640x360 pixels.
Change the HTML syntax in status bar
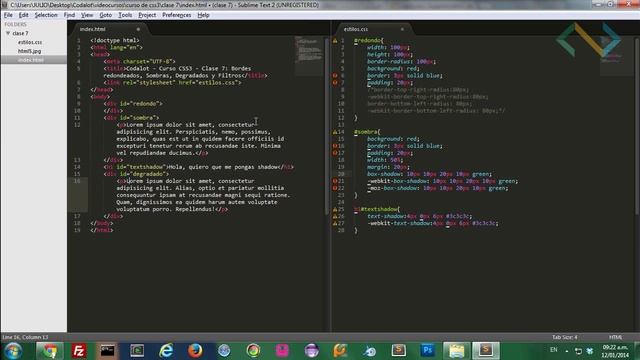pos(616,337)
